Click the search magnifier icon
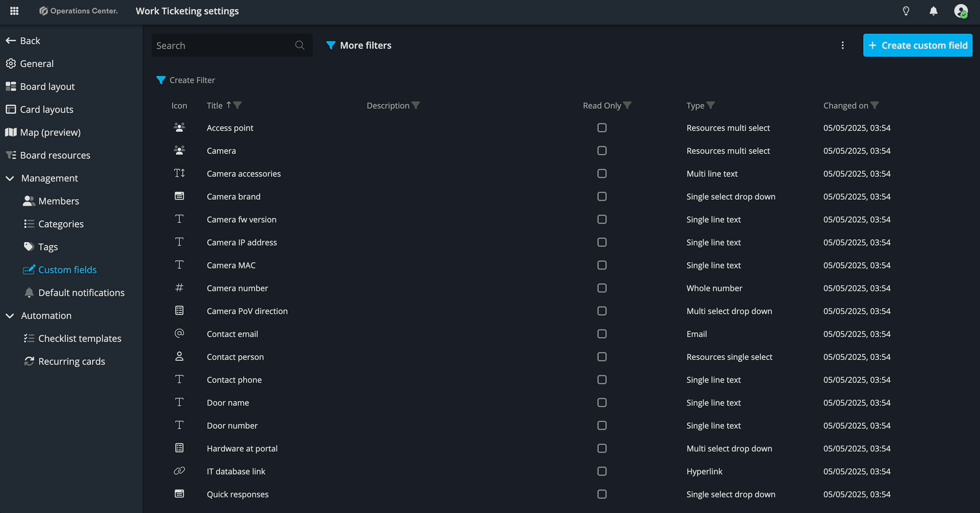Viewport: 980px width, 513px height. click(x=300, y=45)
